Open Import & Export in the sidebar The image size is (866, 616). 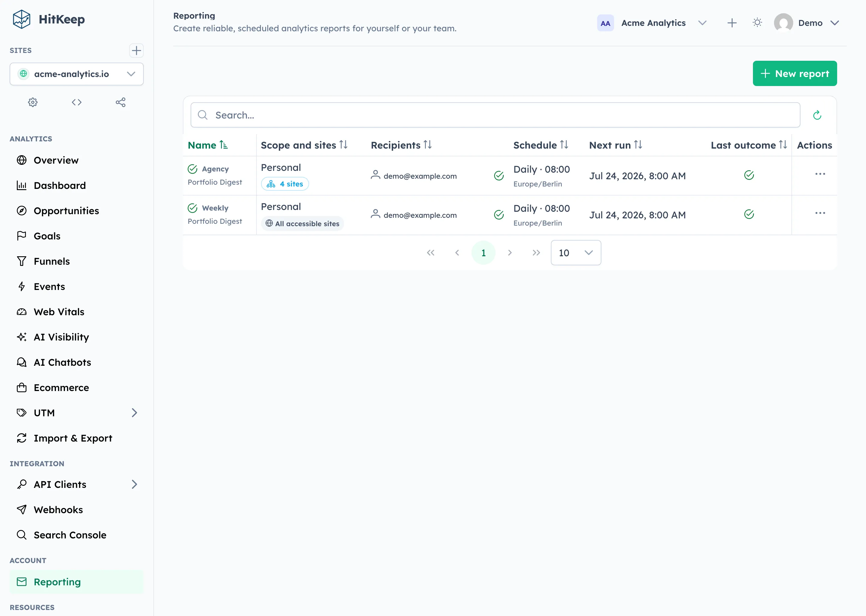77,438
